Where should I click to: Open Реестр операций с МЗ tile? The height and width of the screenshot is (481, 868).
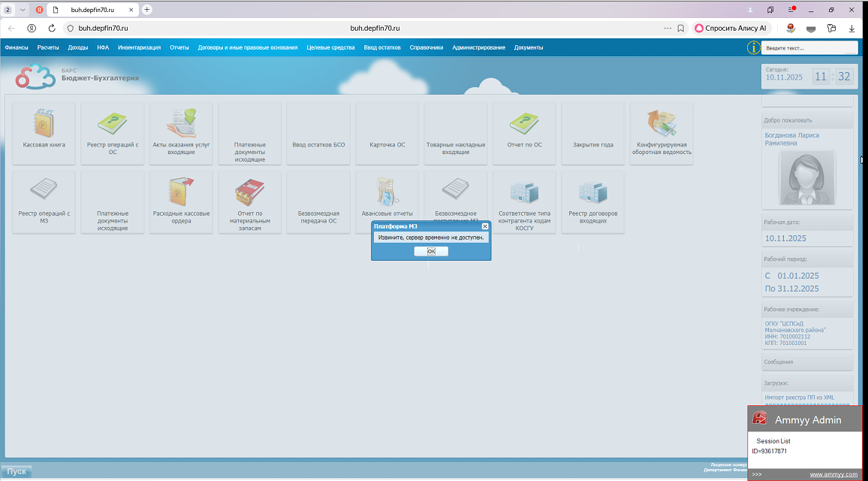click(x=44, y=202)
